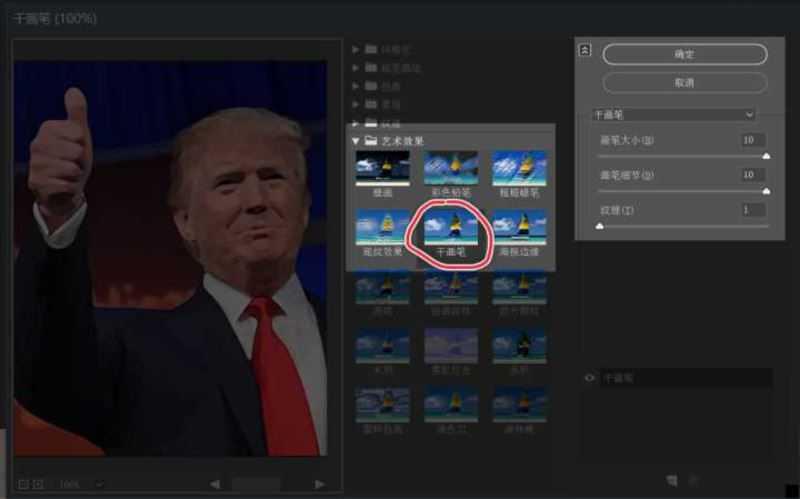Screen dimensions: 800x499
Task: Select the 胶片颗粒 (Film Grain) filter thumbnail
Action: [519, 287]
